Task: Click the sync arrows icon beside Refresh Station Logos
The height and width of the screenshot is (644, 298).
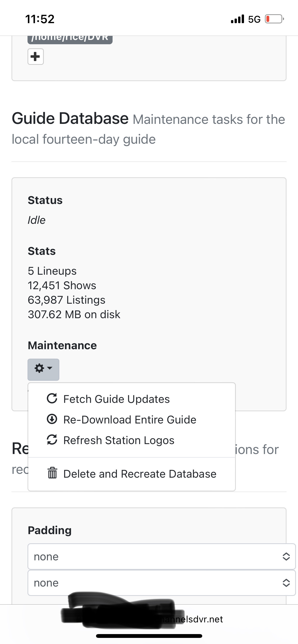Action: coord(52,440)
